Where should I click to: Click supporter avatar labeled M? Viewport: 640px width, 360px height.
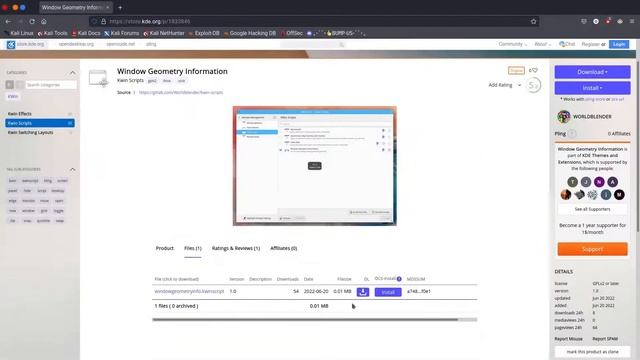619,195
